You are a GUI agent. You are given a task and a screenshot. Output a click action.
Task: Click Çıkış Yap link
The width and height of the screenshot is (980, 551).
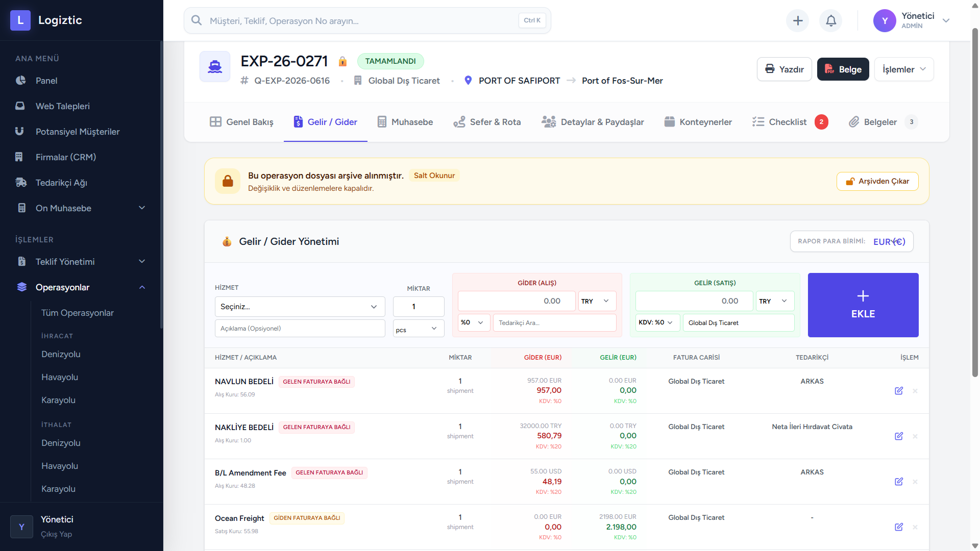pyautogui.click(x=56, y=534)
